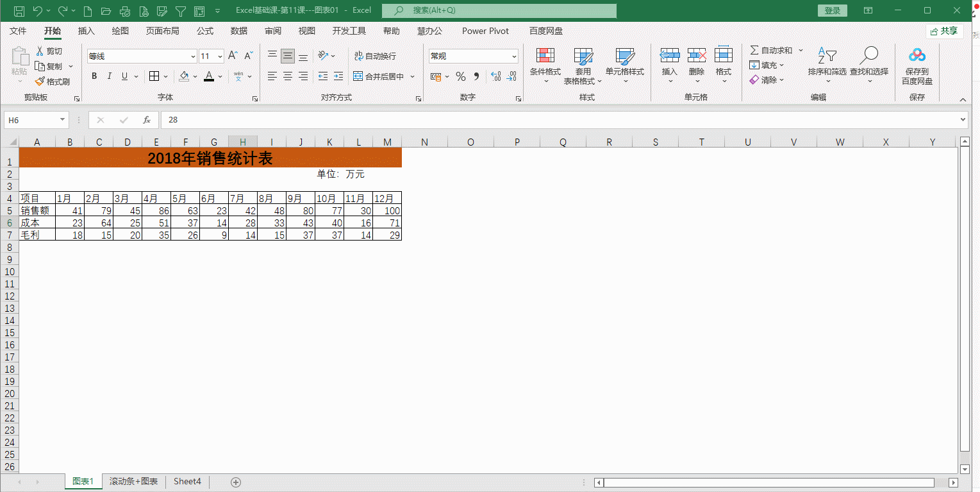Open the 文件 menu
Screen dimensions: 980x492
(18, 31)
